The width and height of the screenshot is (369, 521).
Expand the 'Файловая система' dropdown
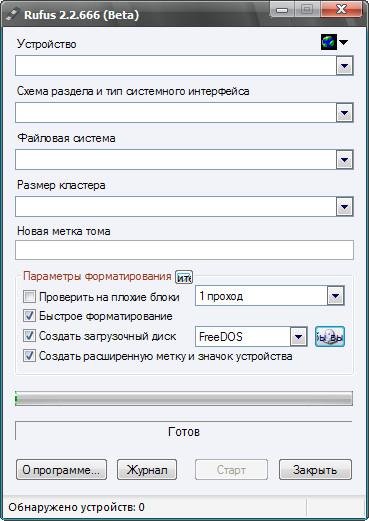(184, 159)
